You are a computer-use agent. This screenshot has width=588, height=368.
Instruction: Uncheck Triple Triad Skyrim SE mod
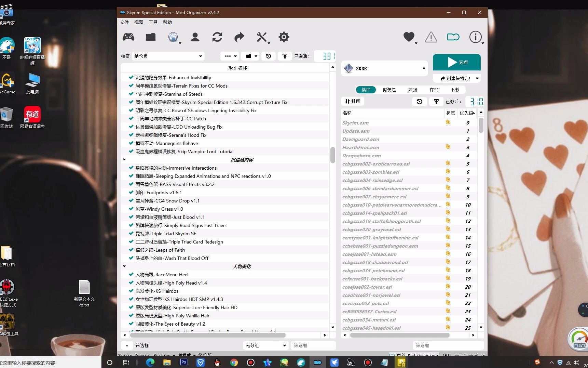[131, 234]
